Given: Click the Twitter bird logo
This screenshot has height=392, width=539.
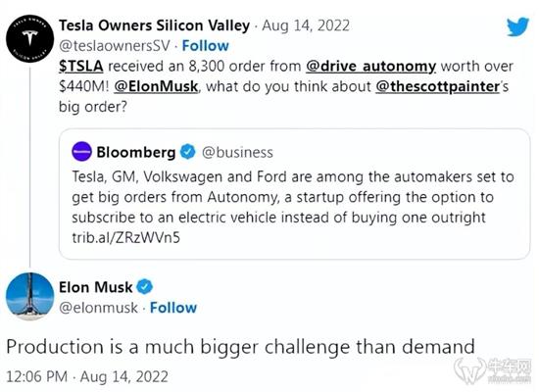Looking at the screenshot, I should [x=517, y=26].
